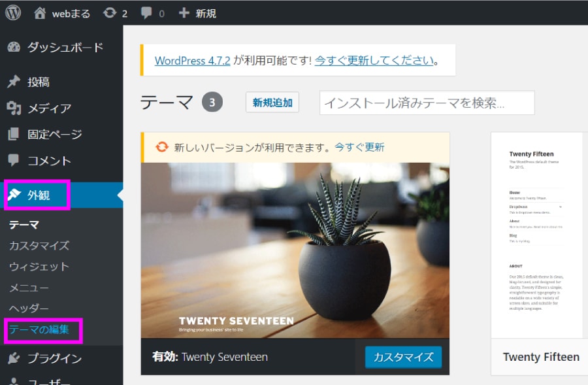
Task: Open カスタマイズ in the 外観 submenu
Action: (x=39, y=245)
